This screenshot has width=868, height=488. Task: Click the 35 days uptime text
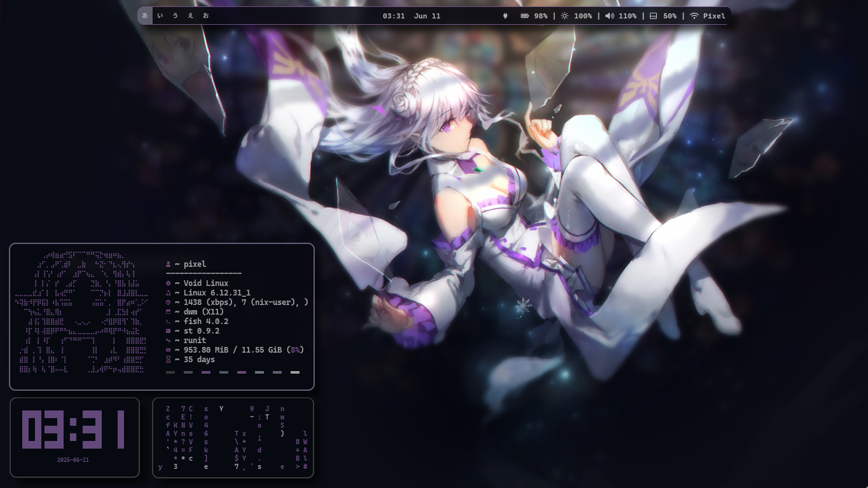199,360
